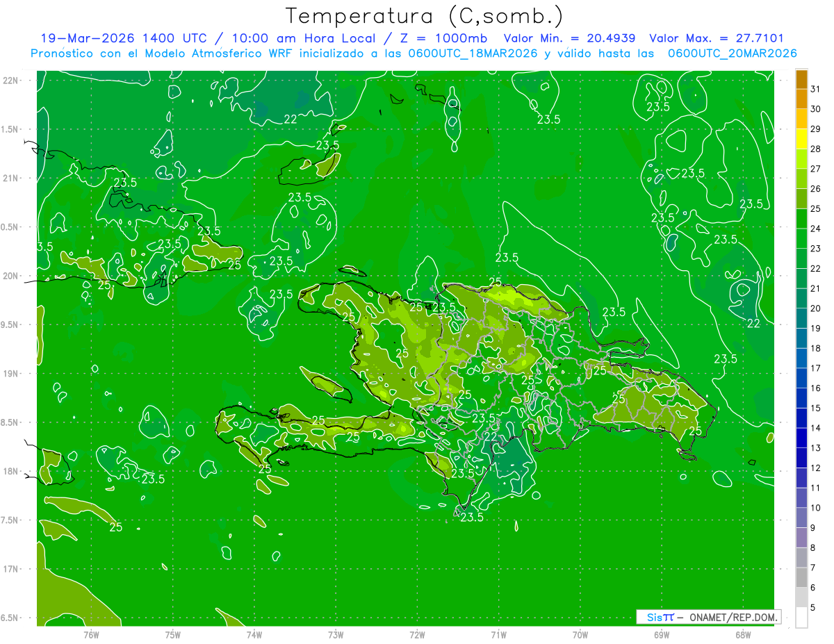Click the 25 contour label near Jamaica
Image resolution: width=834 pixels, height=644 pixels.
[x=116, y=527]
